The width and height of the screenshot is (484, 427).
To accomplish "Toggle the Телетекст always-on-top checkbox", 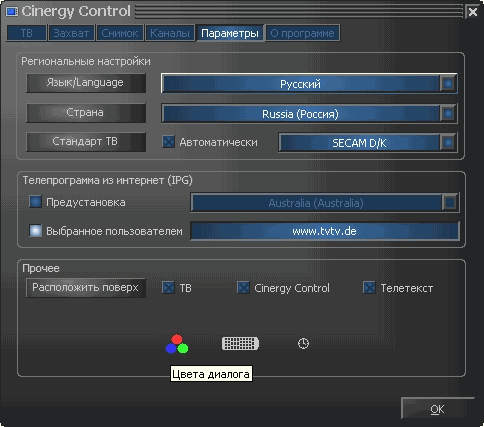I will pos(369,287).
